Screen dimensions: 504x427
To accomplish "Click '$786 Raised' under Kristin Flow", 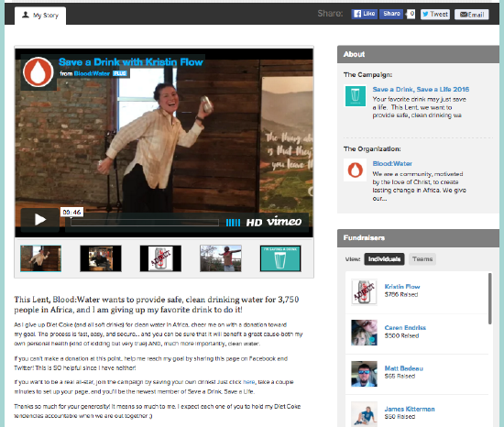I will (401, 295).
